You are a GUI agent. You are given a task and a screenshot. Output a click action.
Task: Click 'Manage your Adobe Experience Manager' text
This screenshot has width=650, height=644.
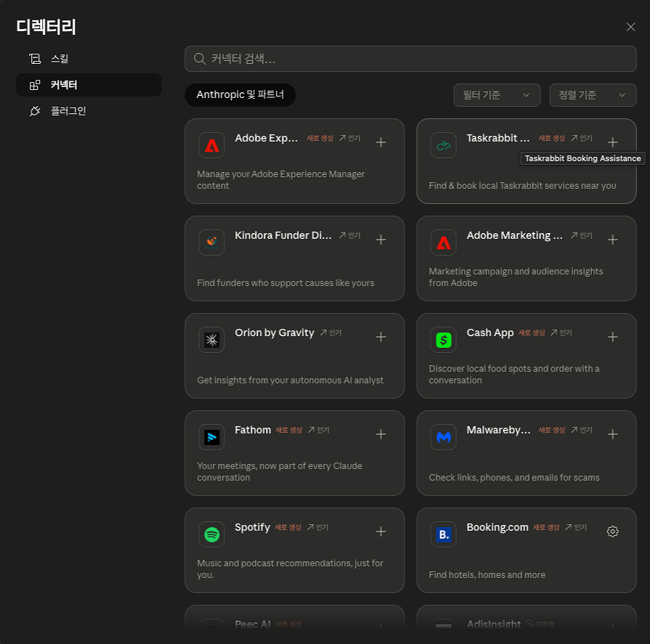tap(280, 180)
